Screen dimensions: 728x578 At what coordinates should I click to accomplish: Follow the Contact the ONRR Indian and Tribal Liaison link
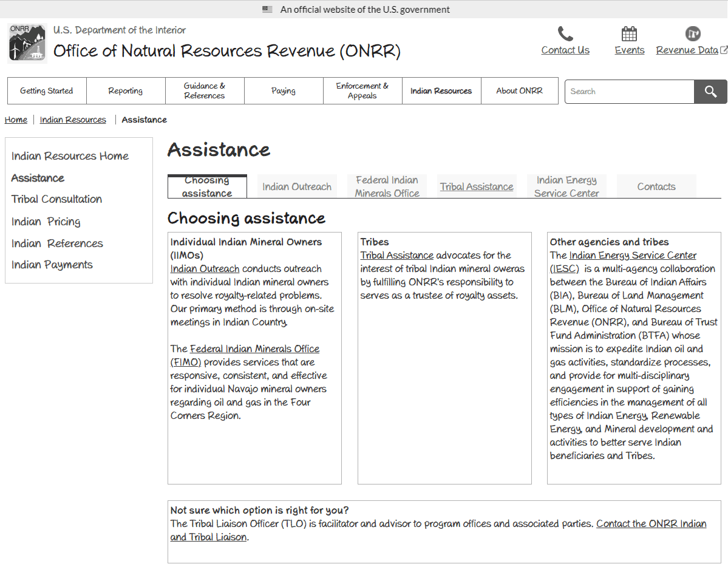651,524
